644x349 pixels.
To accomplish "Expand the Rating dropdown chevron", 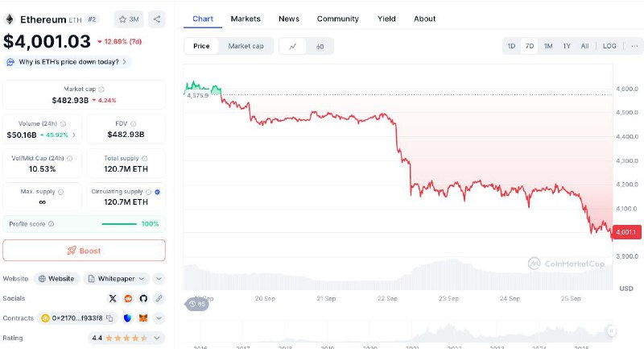I will 159,339.
